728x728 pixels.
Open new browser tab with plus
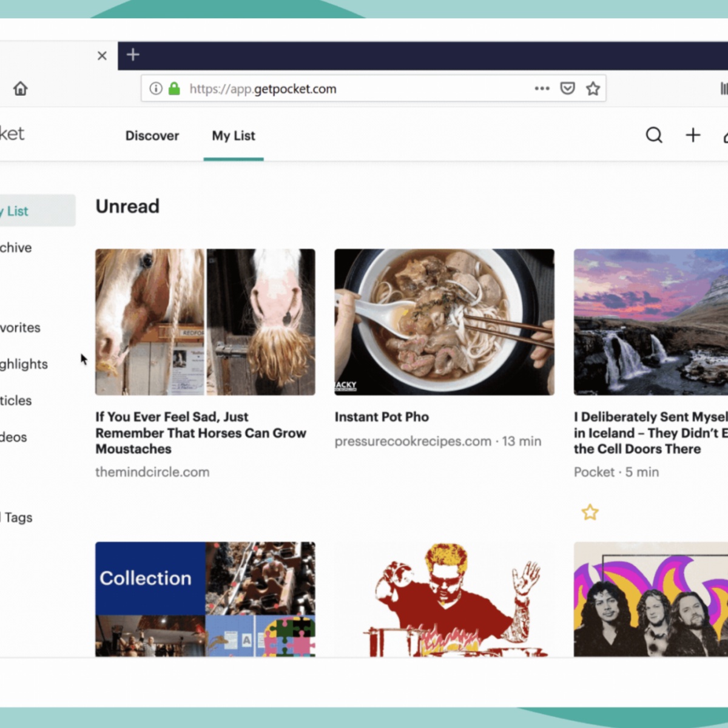click(133, 55)
